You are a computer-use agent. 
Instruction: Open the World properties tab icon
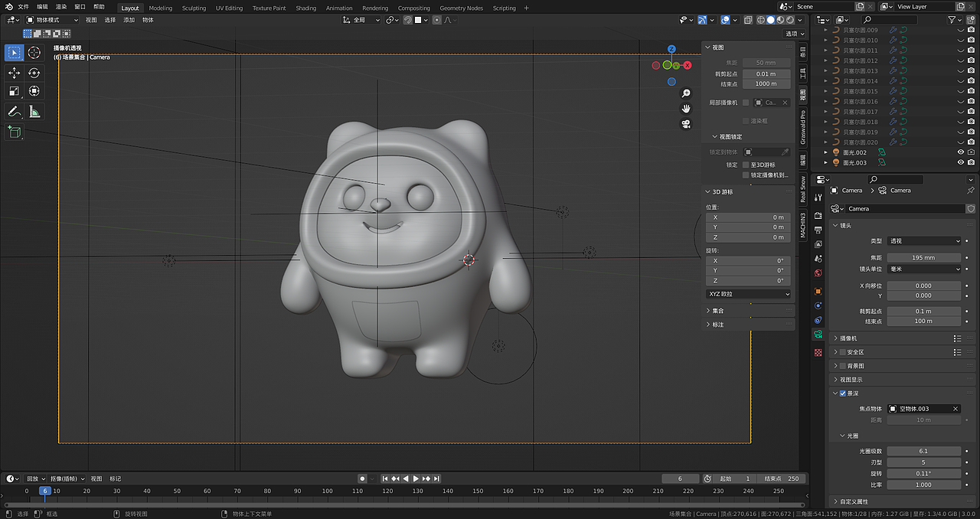(818, 273)
